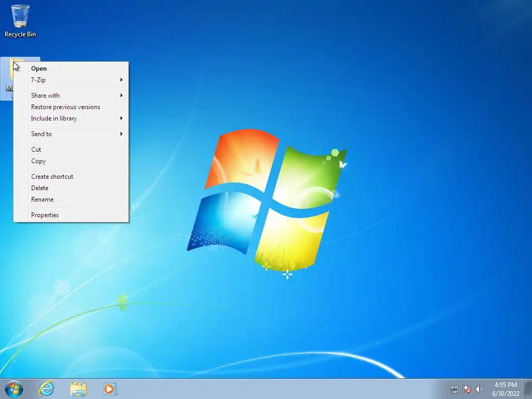Viewport: 532px width, 399px height.
Task: Click the arrow next to Send to
Action: [x=122, y=134]
